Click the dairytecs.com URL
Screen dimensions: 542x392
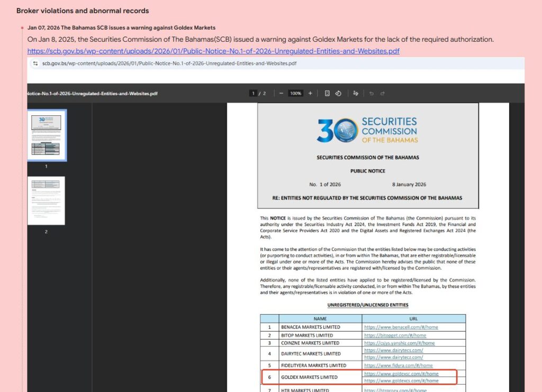click(393, 350)
